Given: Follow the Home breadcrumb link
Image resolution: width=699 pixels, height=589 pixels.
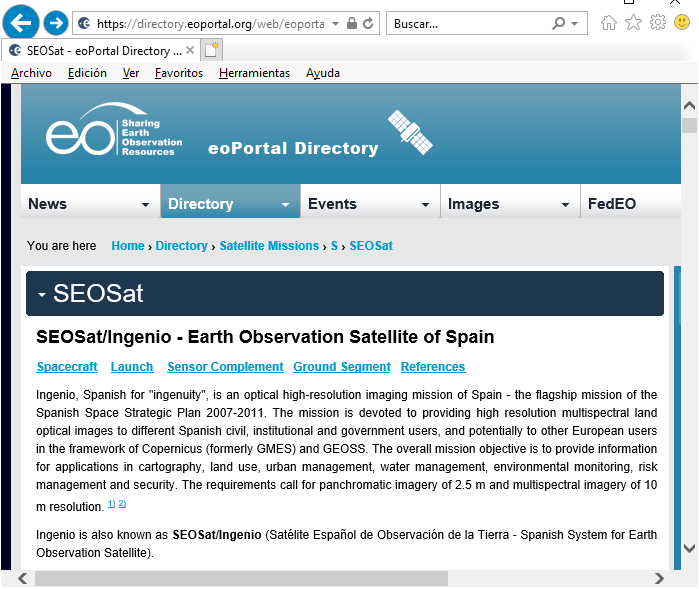Looking at the screenshot, I should coord(128,246).
